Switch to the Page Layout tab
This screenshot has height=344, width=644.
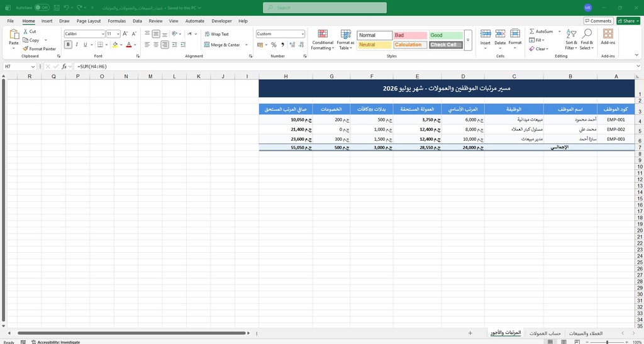pos(89,21)
